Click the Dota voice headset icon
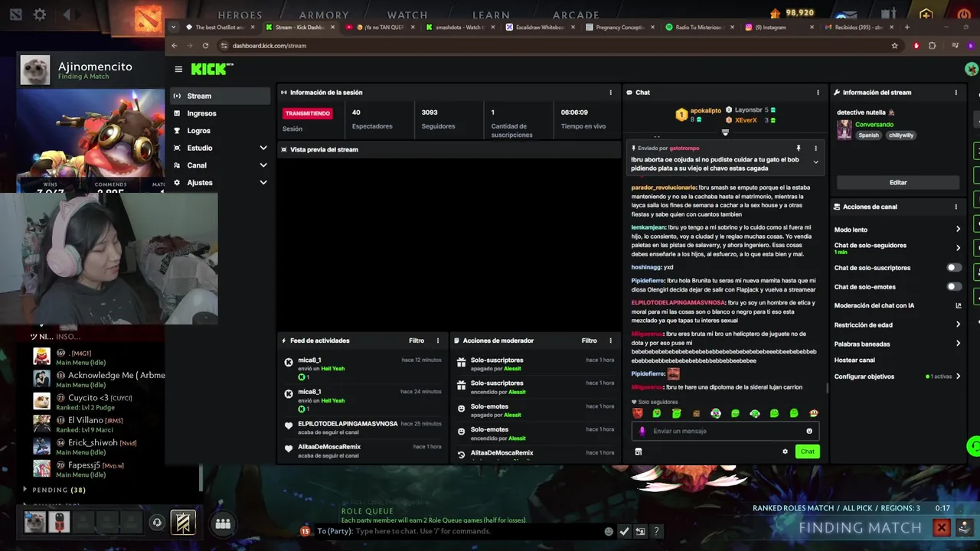Viewport: 980px width, 551px height. tap(157, 523)
